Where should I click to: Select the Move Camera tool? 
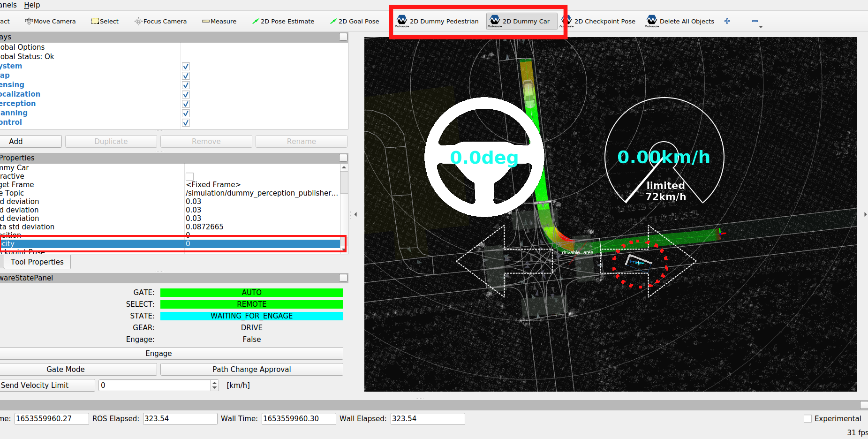[50, 21]
